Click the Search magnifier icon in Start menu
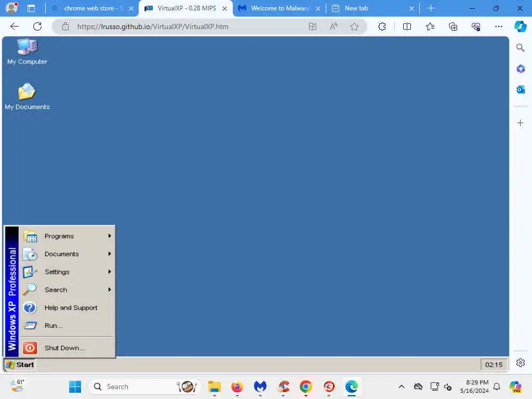The height and width of the screenshot is (399, 532). [x=30, y=289]
